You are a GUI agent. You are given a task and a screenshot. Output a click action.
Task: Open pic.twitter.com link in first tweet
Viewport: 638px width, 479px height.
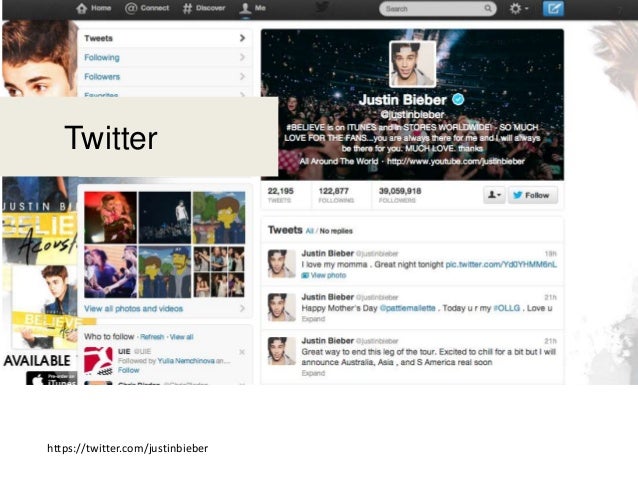(x=501, y=264)
